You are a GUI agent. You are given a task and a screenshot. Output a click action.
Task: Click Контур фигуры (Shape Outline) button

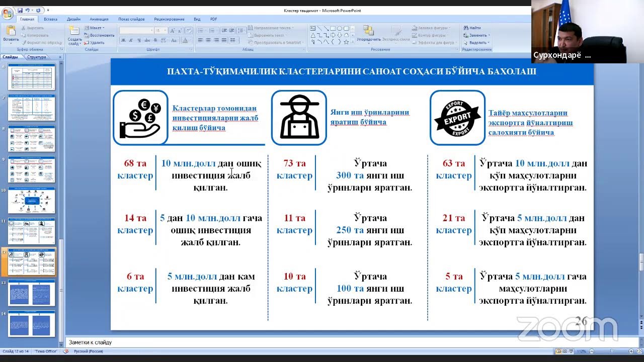tap(431, 35)
